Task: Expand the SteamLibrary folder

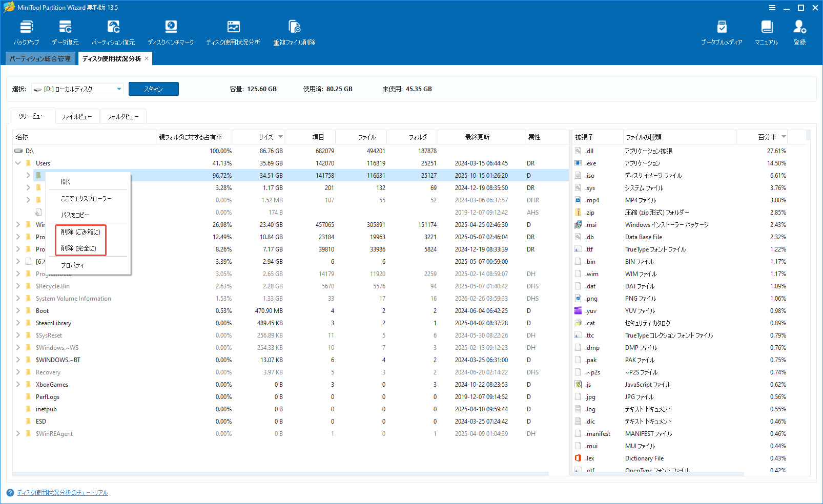Action: coord(17,323)
